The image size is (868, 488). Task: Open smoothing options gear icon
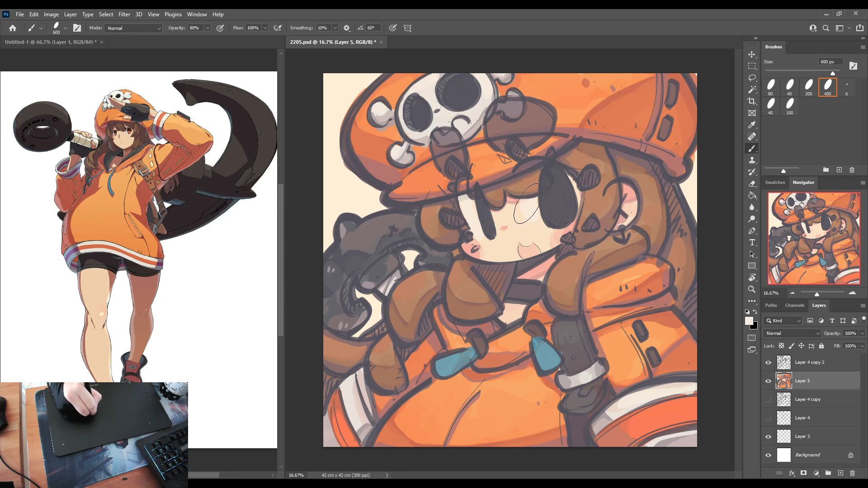(347, 28)
